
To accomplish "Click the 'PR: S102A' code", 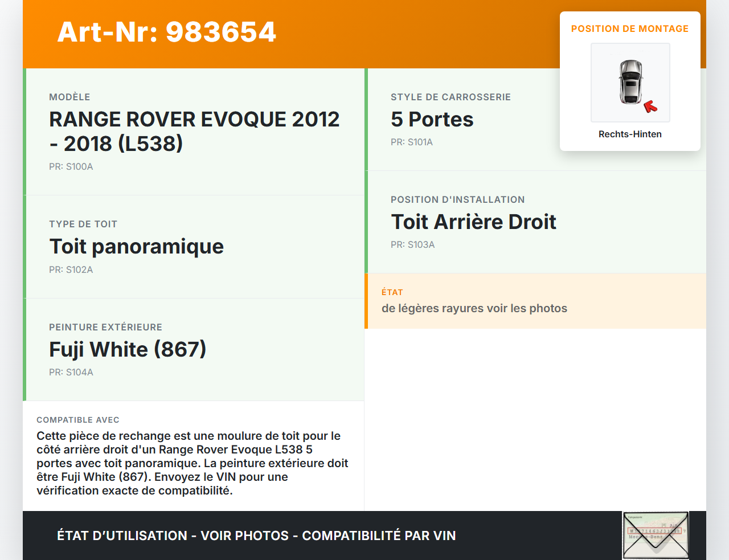I will tap(71, 270).
